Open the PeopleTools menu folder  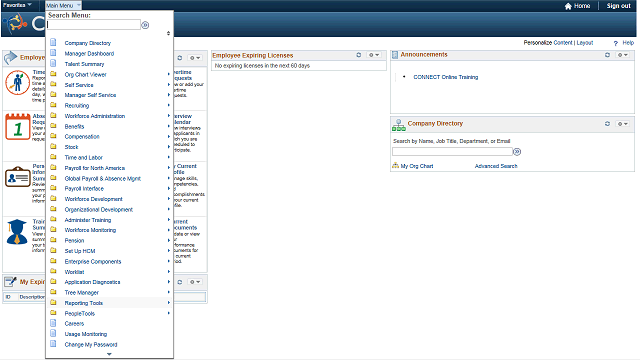pos(80,313)
